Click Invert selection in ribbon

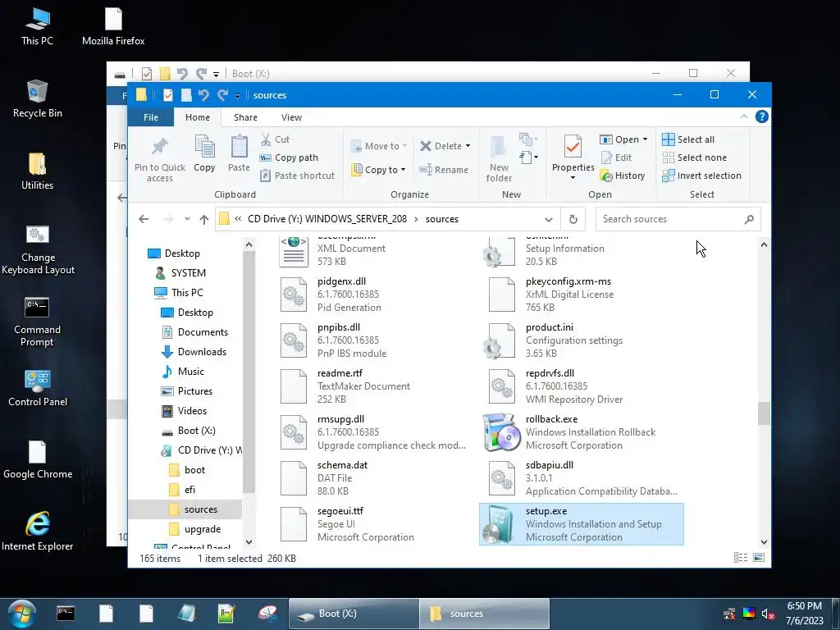[x=702, y=176]
